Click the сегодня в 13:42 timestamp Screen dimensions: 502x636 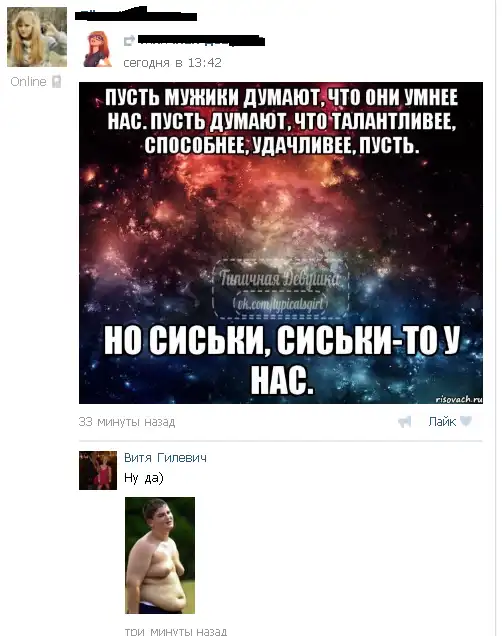coord(172,63)
